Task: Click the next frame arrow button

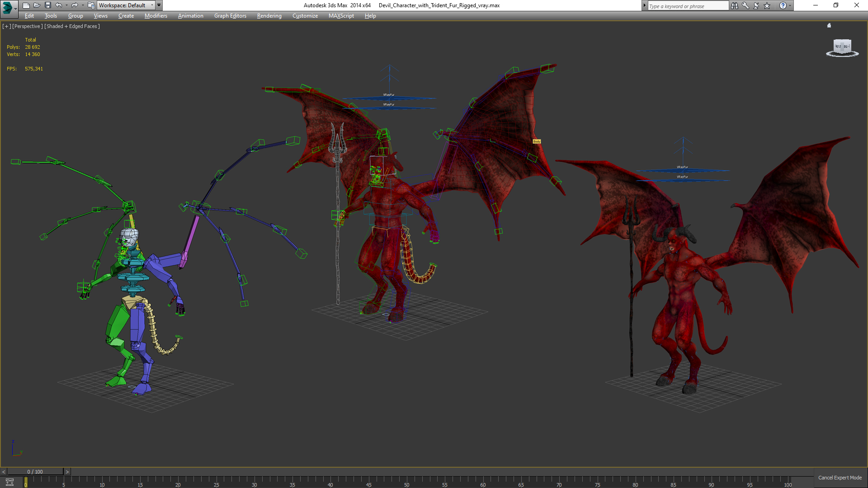Action: (x=67, y=472)
